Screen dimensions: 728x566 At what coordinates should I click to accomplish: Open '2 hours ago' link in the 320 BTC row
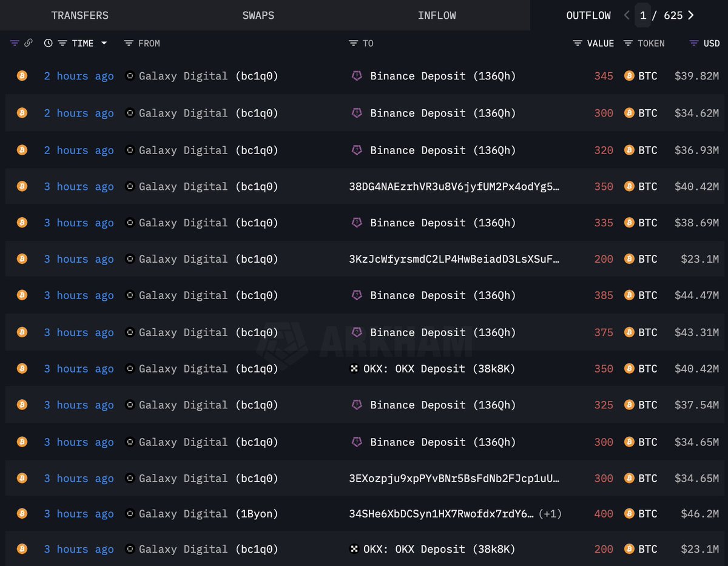(x=79, y=150)
